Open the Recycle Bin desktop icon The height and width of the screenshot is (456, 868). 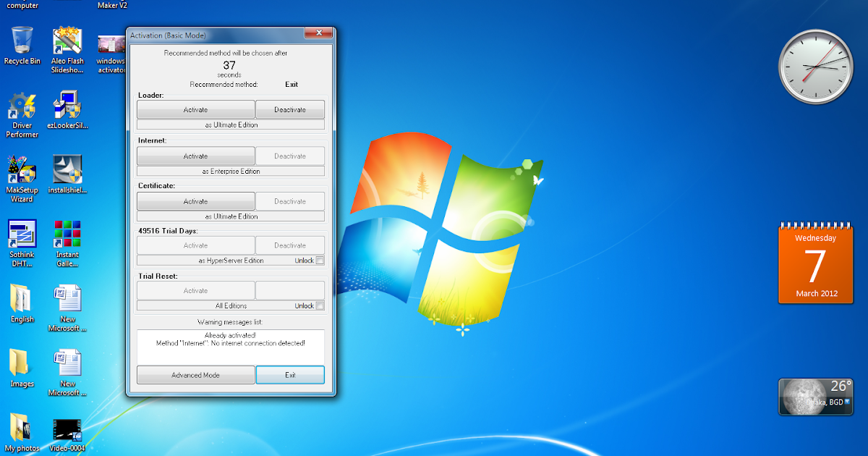point(22,46)
